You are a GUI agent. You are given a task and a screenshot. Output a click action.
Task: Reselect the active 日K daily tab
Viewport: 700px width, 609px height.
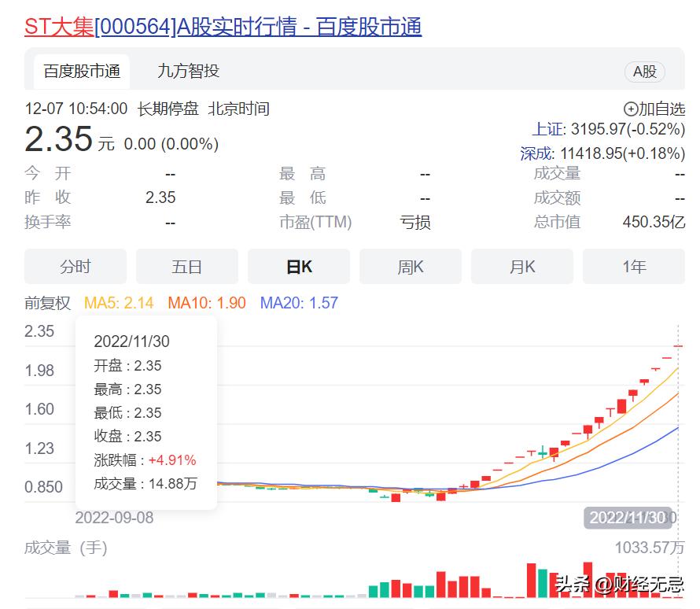tap(298, 266)
